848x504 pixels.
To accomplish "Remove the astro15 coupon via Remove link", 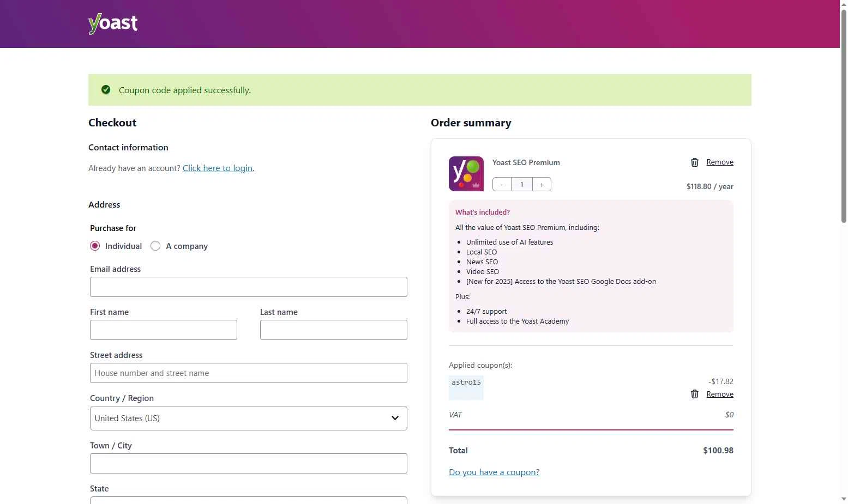I will click(x=720, y=394).
